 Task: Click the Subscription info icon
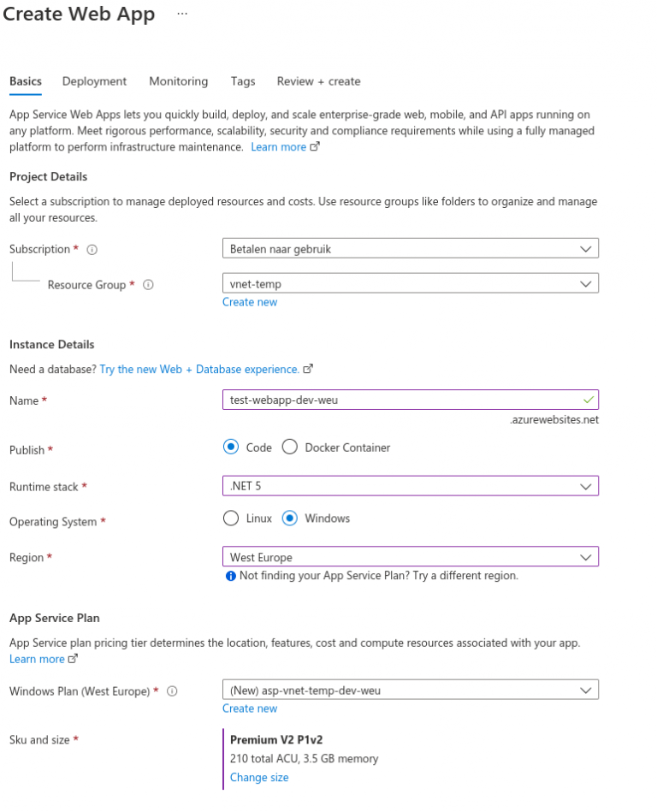[x=92, y=250]
